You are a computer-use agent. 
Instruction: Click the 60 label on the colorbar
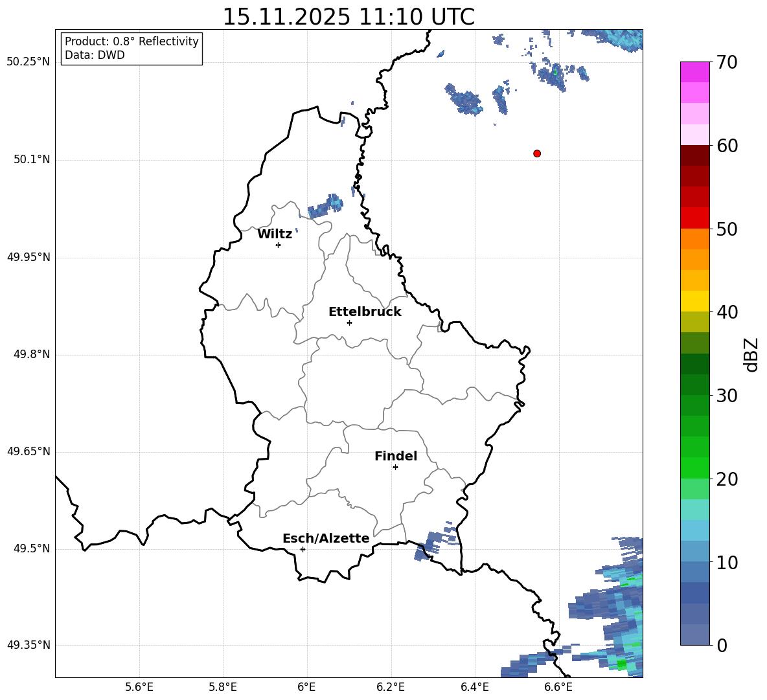(727, 146)
